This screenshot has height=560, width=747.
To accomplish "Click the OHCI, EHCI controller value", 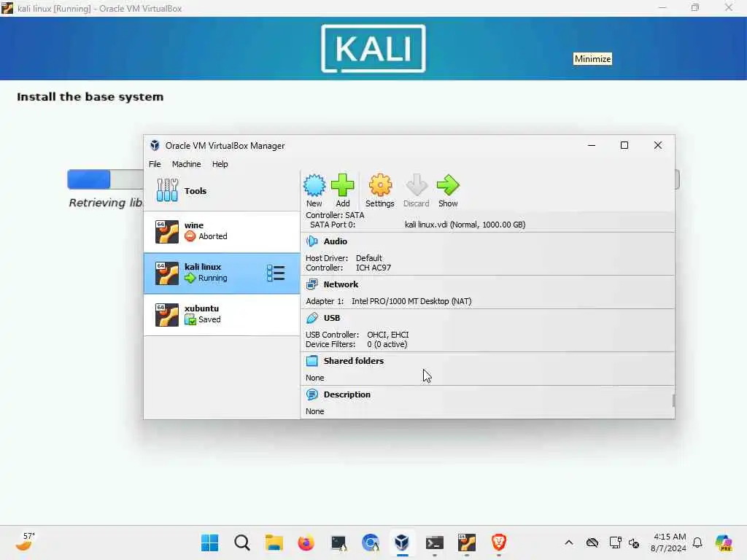I will [388, 335].
